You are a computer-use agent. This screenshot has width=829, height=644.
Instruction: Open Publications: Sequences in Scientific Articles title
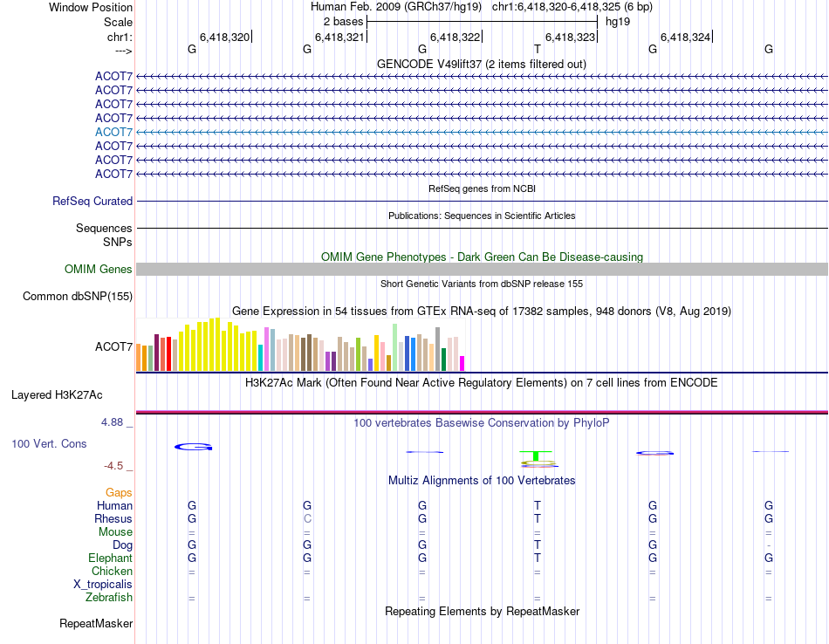click(482, 216)
